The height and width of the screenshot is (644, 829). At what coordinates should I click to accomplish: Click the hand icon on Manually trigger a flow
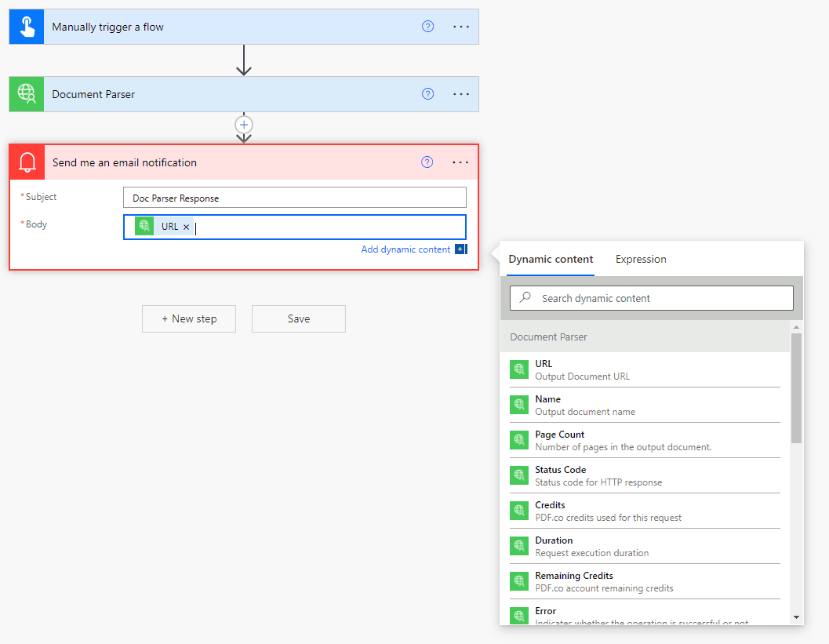click(x=26, y=26)
